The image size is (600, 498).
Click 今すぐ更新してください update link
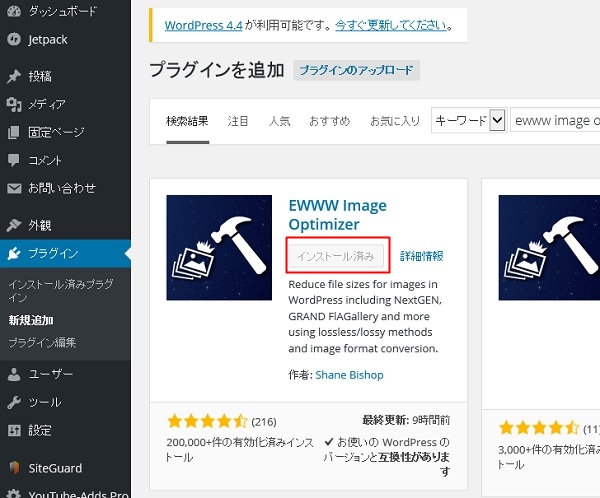(391, 26)
